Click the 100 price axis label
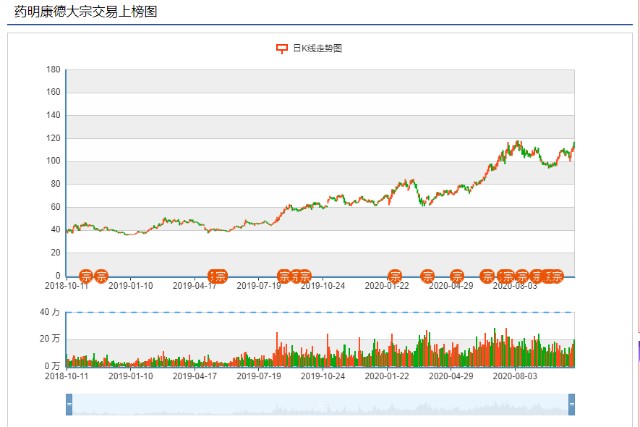Viewport: 640px width, 427px height. pos(53,161)
